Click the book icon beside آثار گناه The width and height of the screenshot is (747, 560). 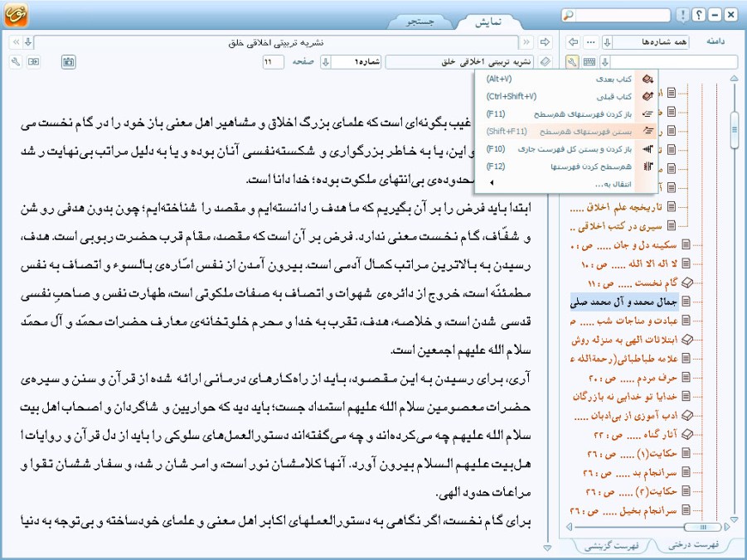686,434
